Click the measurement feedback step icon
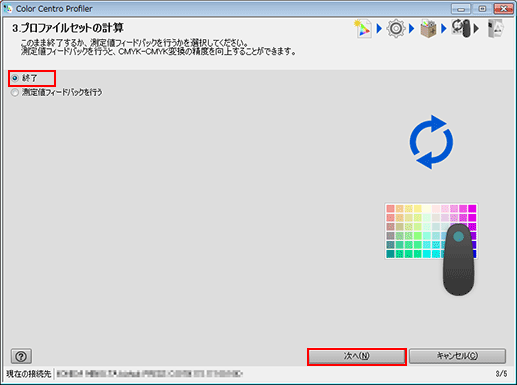 (x=461, y=28)
